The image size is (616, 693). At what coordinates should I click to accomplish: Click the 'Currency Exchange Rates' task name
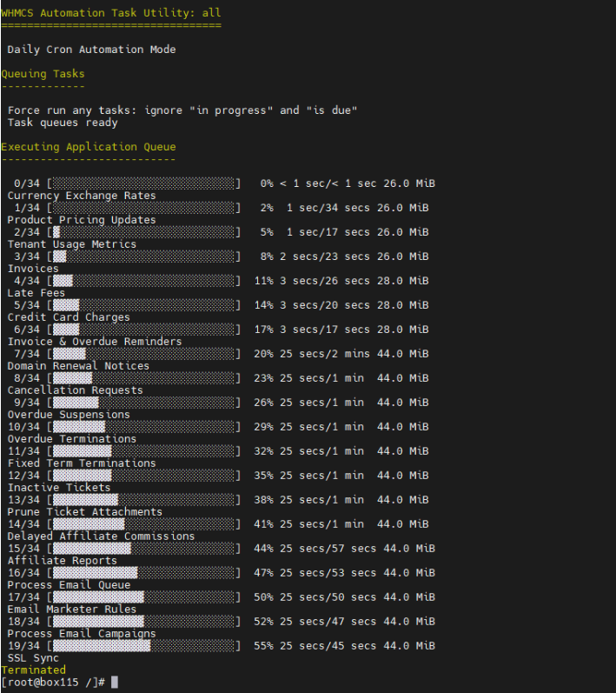pos(82,196)
